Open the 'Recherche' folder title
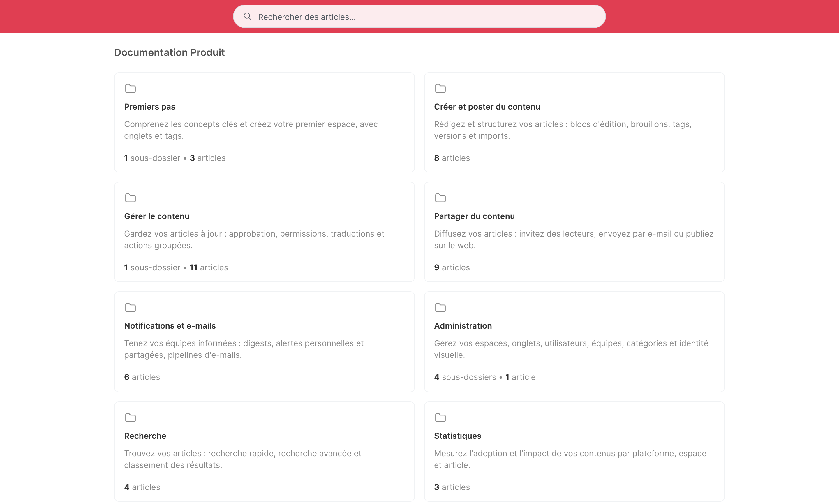This screenshot has height=504, width=839. (x=145, y=436)
